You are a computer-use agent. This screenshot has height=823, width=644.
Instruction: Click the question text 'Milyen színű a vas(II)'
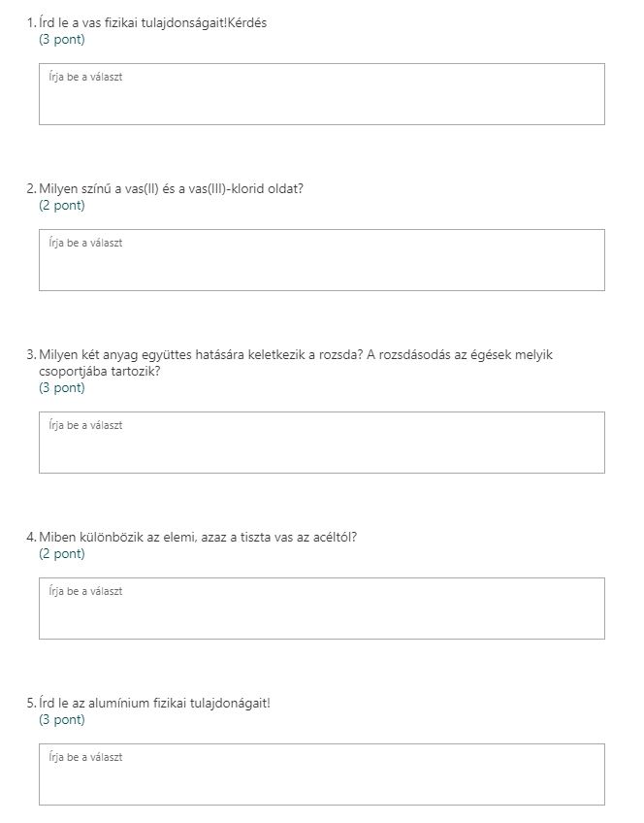tap(171, 189)
